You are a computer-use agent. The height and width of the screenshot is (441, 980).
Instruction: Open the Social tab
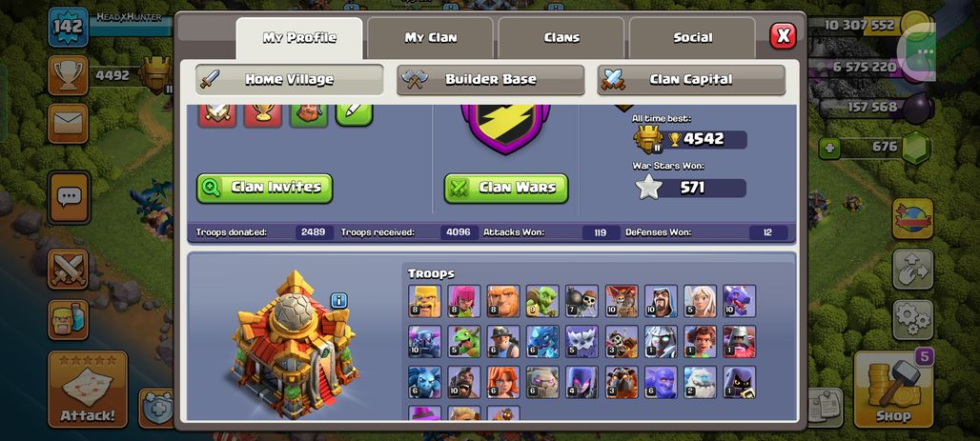pyautogui.click(x=692, y=37)
